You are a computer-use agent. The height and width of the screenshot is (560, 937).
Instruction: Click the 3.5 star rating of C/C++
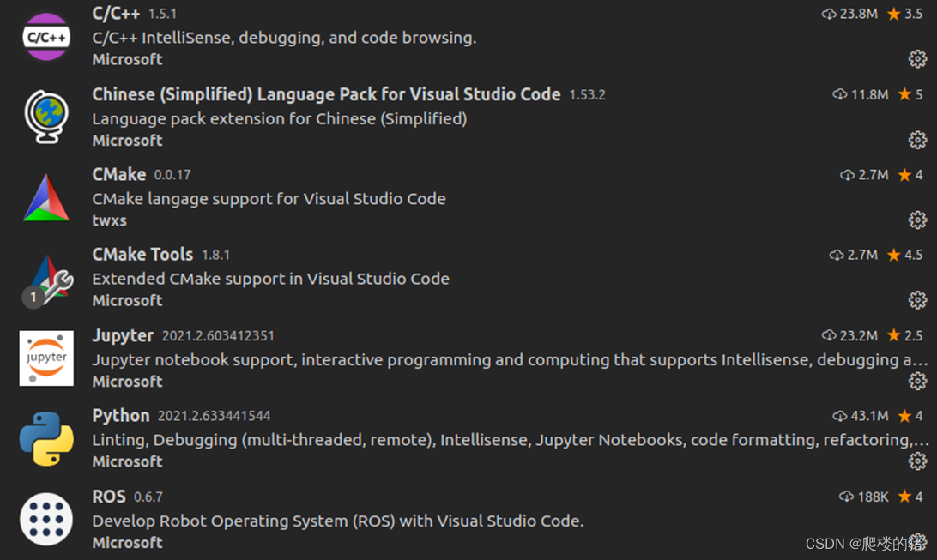[905, 14]
